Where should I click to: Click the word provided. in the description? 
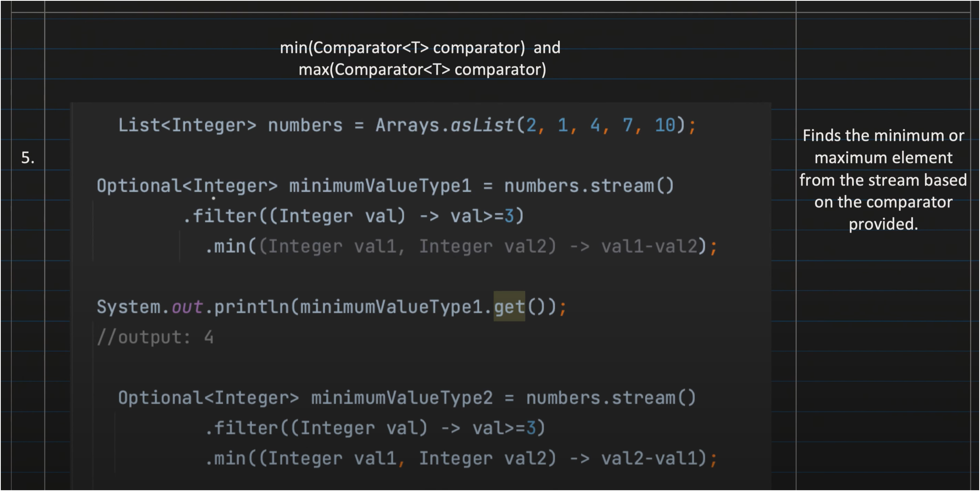(x=883, y=224)
